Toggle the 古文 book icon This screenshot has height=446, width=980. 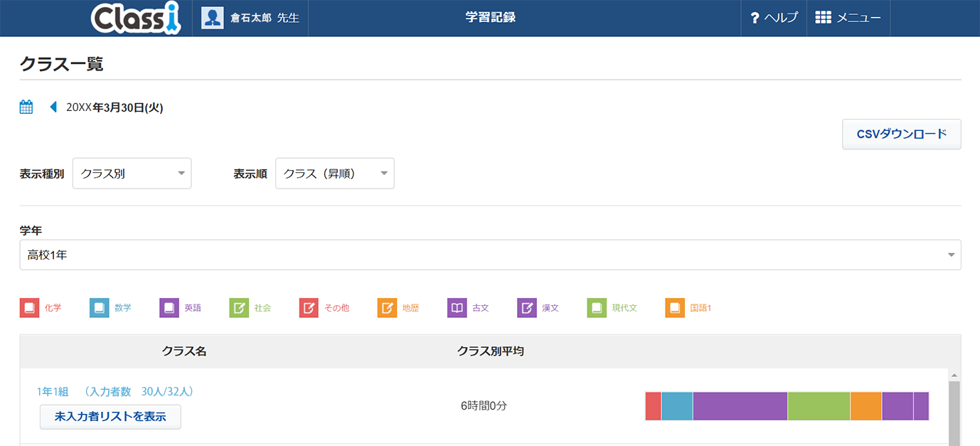457,308
